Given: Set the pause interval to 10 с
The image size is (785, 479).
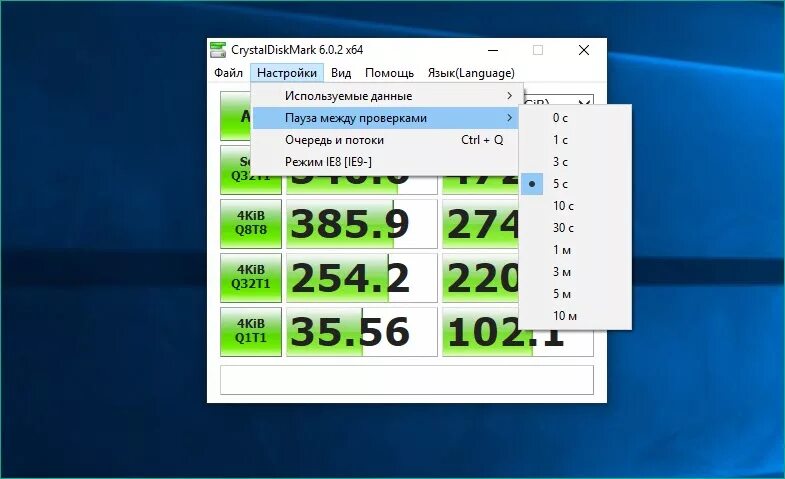Looking at the screenshot, I should tap(575, 206).
